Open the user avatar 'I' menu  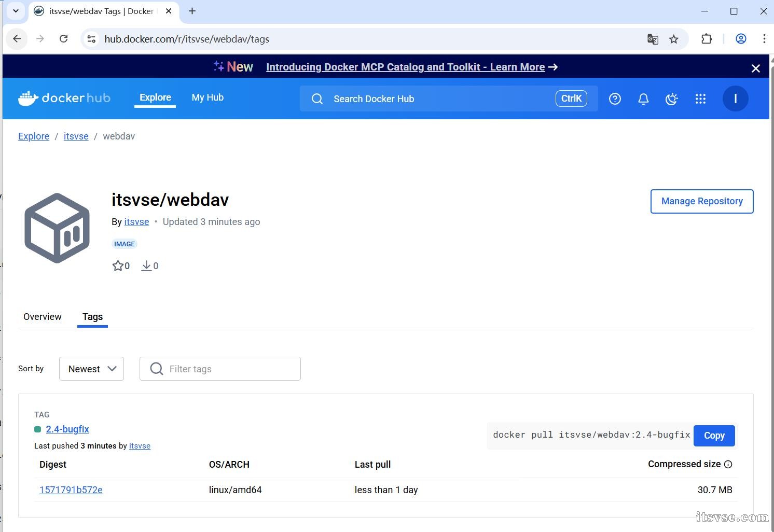coord(735,99)
